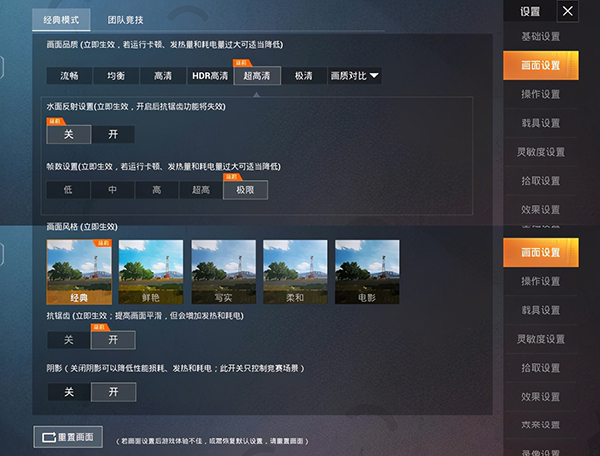Viewport: 600px width, 456px height.
Task: Choose the lowest frame rate 低
Action: pyautogui.click(x=69, y=190)
